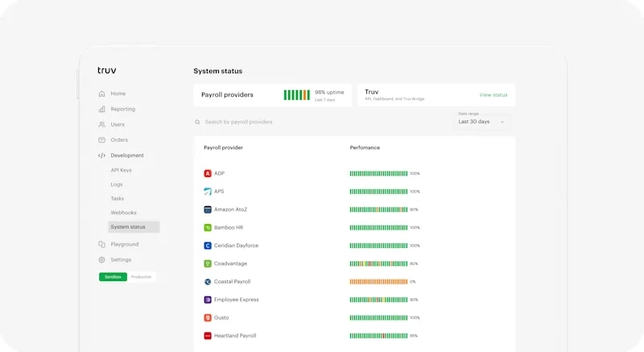Select the Amazon AtoZ provider name
The height and width of the screenshot is (352, 644).
(230, 209)
